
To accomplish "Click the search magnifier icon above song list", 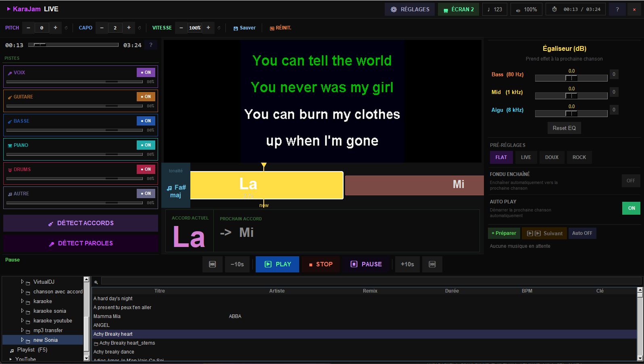I will (96, 282).
